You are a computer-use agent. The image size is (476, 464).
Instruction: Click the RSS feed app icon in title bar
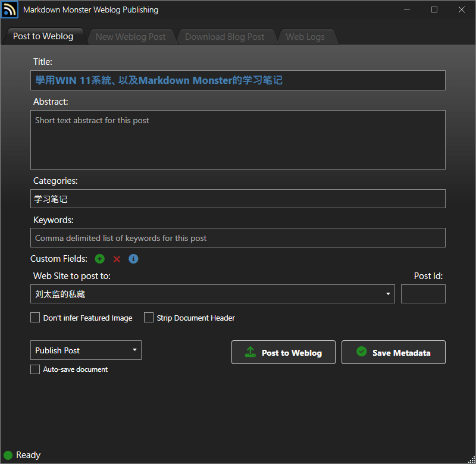[x=10, y=10]
